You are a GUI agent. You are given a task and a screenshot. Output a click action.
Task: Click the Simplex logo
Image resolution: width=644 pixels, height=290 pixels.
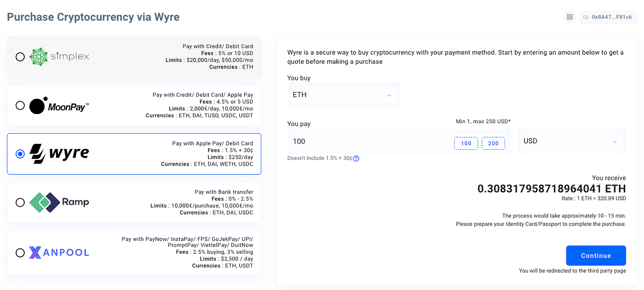(x=59, y=57)
